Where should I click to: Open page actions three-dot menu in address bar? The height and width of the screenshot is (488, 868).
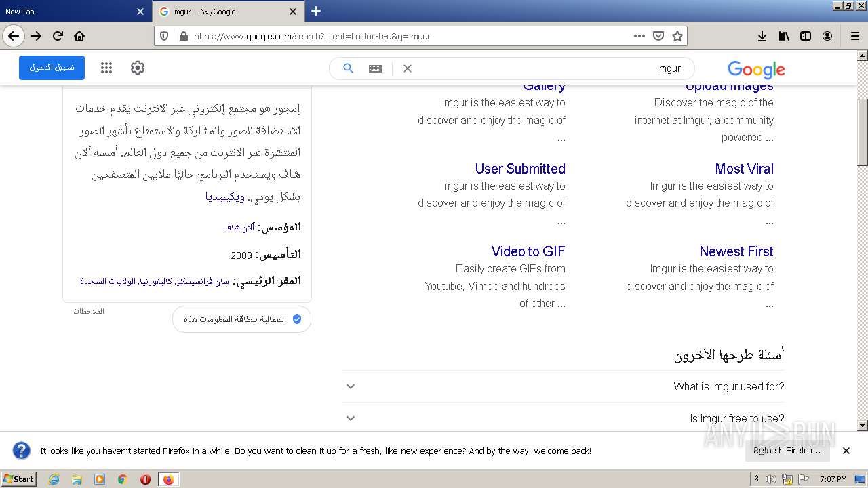pyautogui.click(x=639, y=36)
